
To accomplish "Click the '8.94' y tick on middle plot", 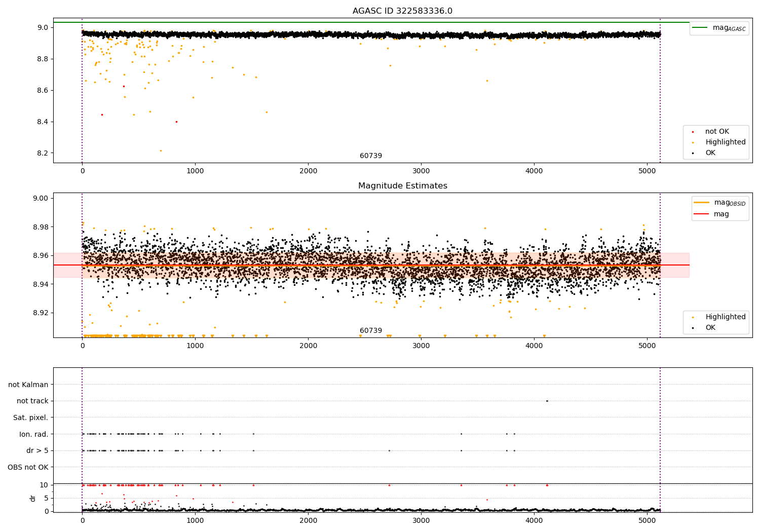I will [x=42, y=284].
